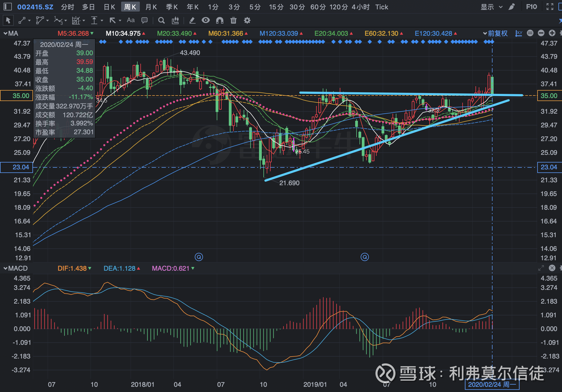Select the vertical range measure tool
The width and height of the screenshot is (562, 392).
pyautogui.click(x=94, y=20)
